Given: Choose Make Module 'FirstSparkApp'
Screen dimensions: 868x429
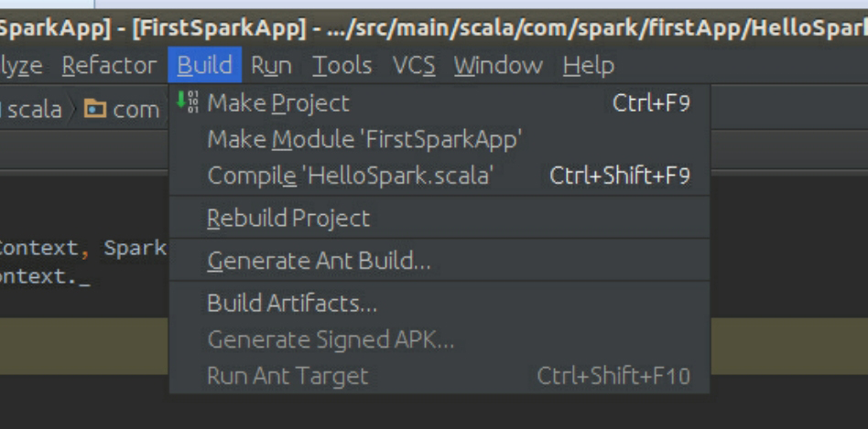Looking at the screenshot, I should 364,140.
